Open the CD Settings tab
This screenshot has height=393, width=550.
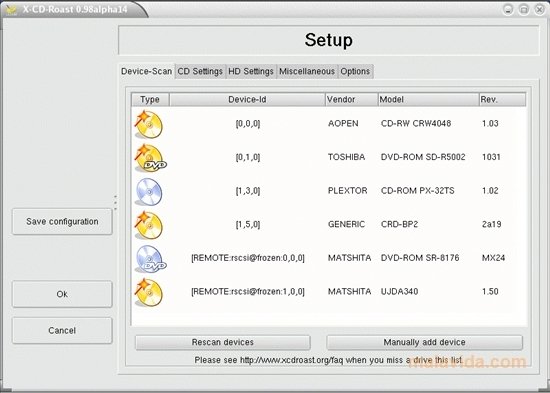[200, 71]
